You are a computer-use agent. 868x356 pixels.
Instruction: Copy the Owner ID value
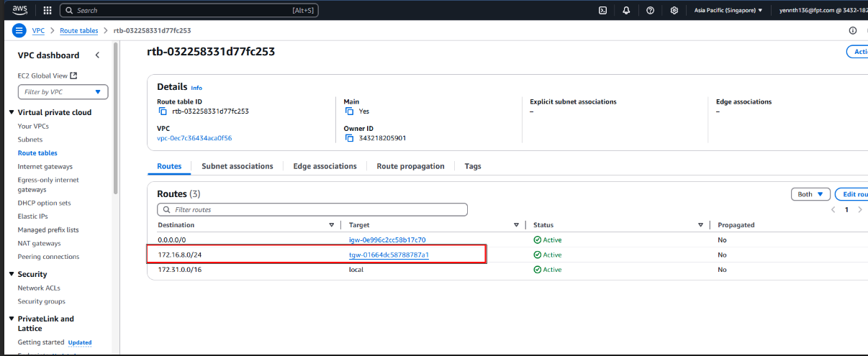click(349, 138)
